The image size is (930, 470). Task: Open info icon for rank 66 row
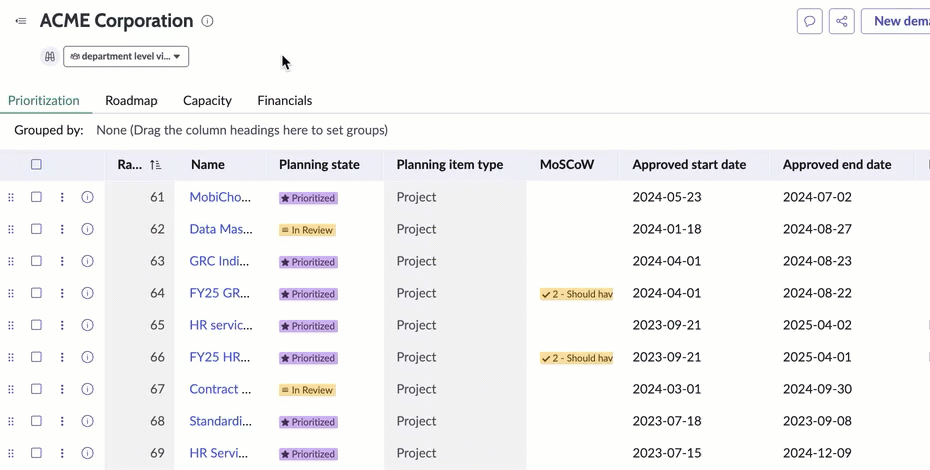pos(87,357)
